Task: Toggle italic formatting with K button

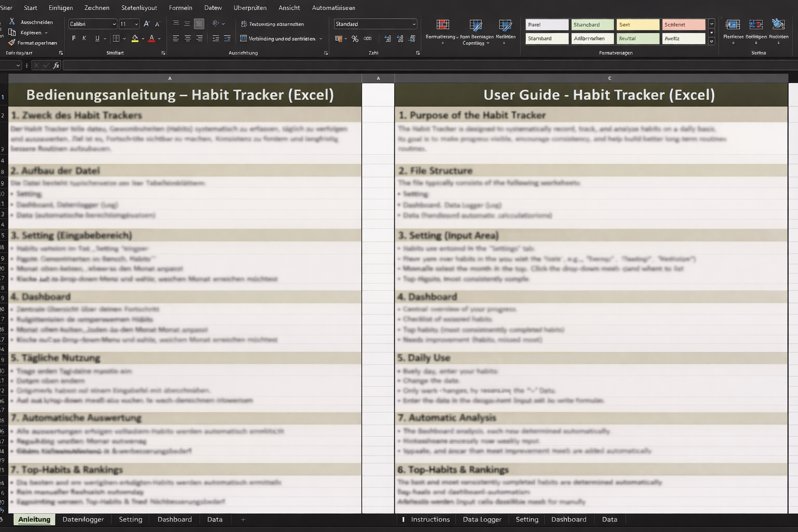Action: pyautogui.click(x=84, y=38)
